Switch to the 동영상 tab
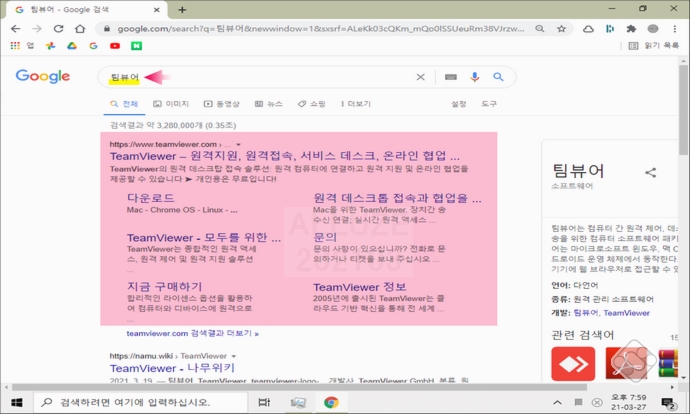The width and height of the screenshot is (690, 414). click(x=221, y=104)
